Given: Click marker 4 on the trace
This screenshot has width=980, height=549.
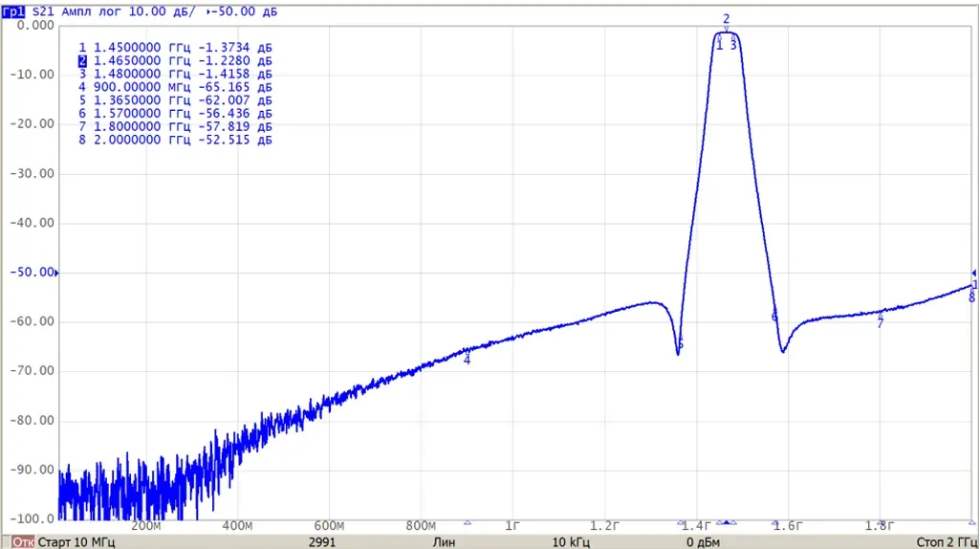Looking at the screenshot, I should (467, 358).
